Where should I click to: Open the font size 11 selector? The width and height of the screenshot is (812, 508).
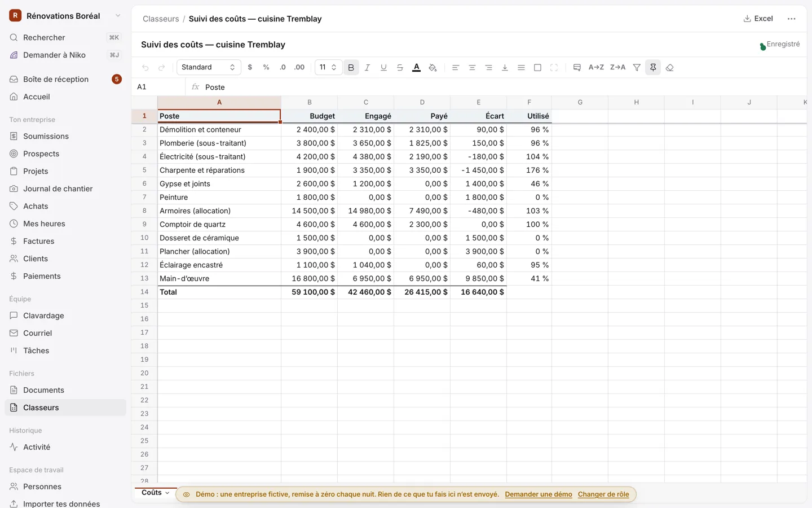(328, 67)
